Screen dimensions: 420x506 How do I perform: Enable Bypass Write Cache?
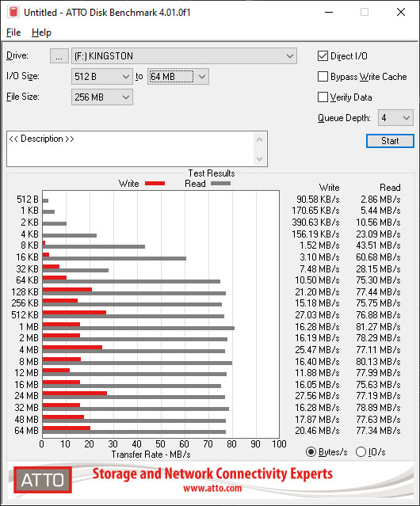tap(323, 77)
